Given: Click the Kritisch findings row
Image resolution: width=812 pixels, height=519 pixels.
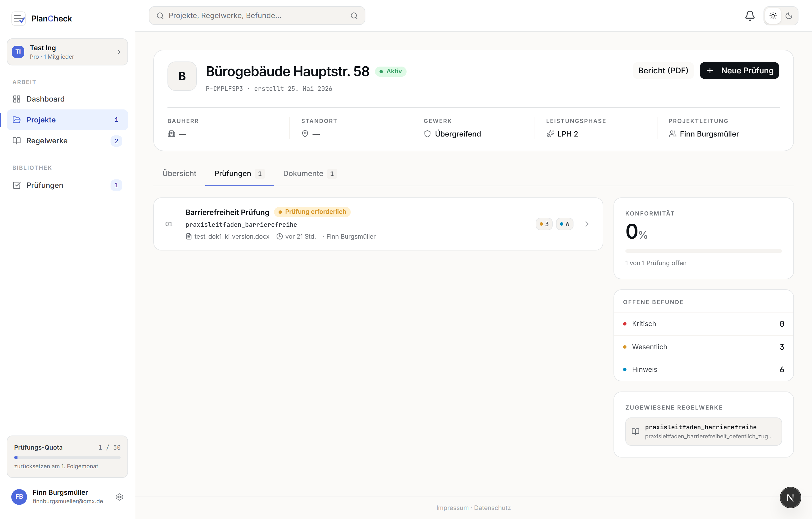Looking at the screenshot, I should [703, 324].
